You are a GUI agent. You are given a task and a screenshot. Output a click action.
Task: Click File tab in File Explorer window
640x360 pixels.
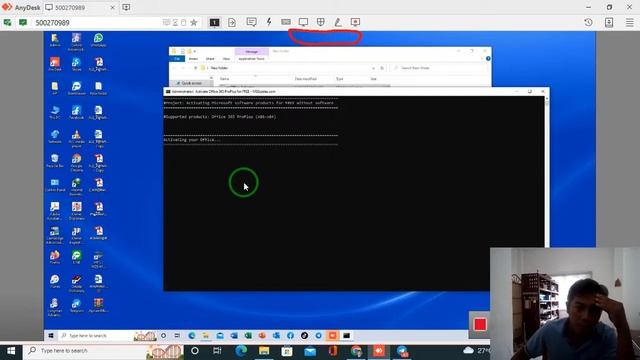(177, 59)
